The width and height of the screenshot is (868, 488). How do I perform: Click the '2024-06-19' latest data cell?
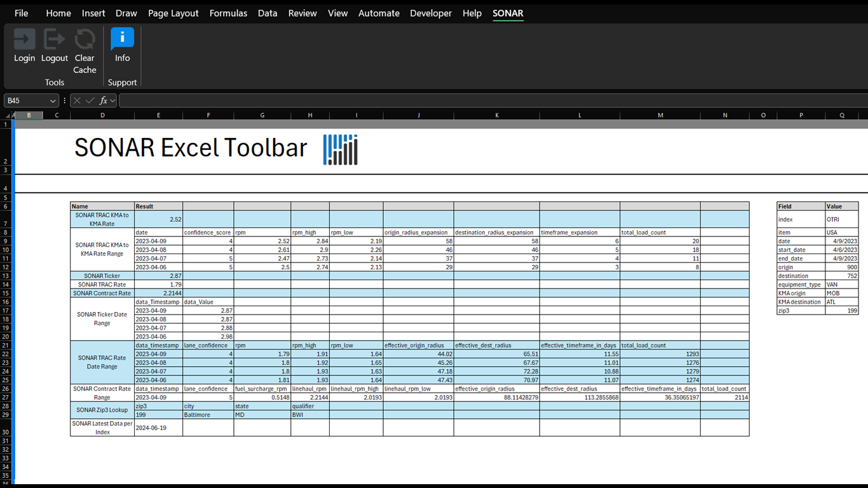(x=158, y=428)
